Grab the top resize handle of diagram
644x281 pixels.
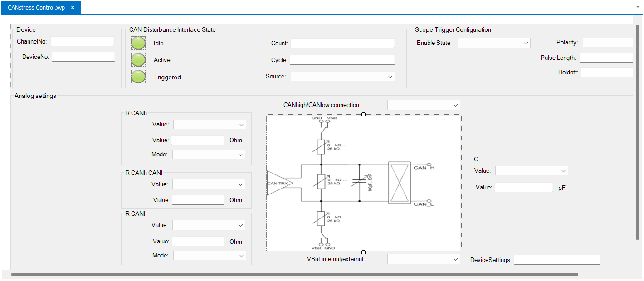coord(363,115)
